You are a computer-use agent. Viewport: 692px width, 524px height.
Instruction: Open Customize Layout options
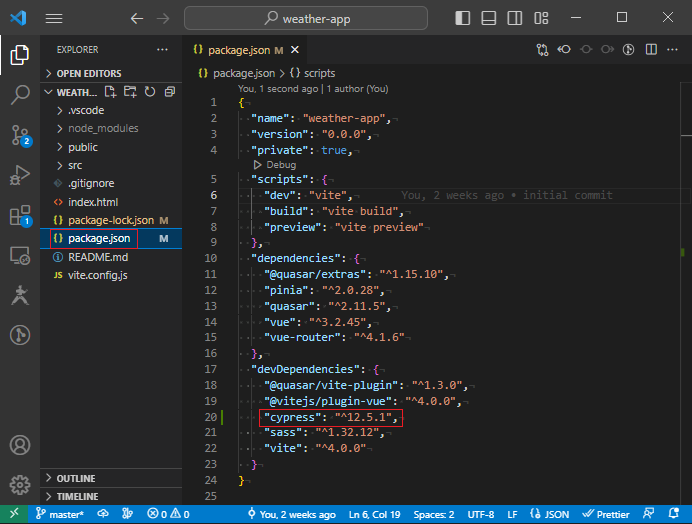(x=541, y=18)
